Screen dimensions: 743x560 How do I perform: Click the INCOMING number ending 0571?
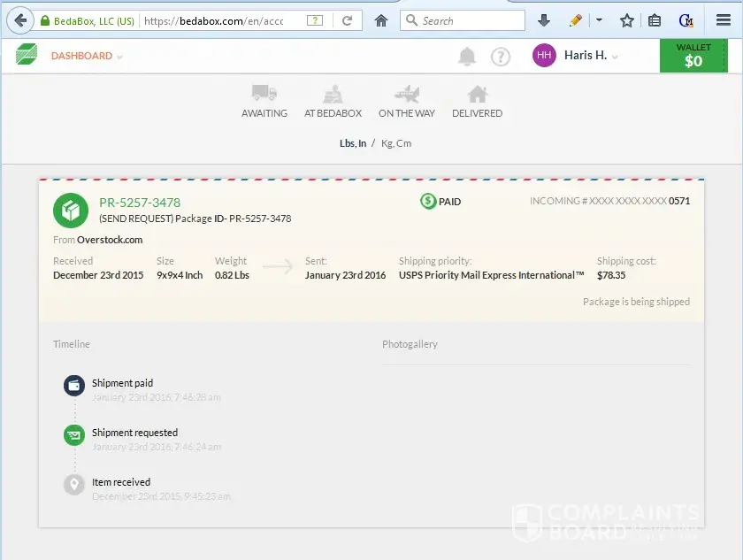(609, 201)
